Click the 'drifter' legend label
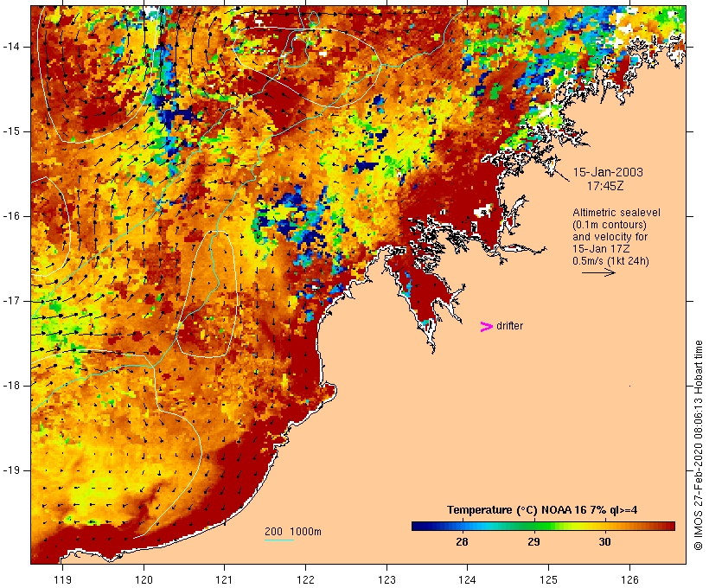 [509, 326]
